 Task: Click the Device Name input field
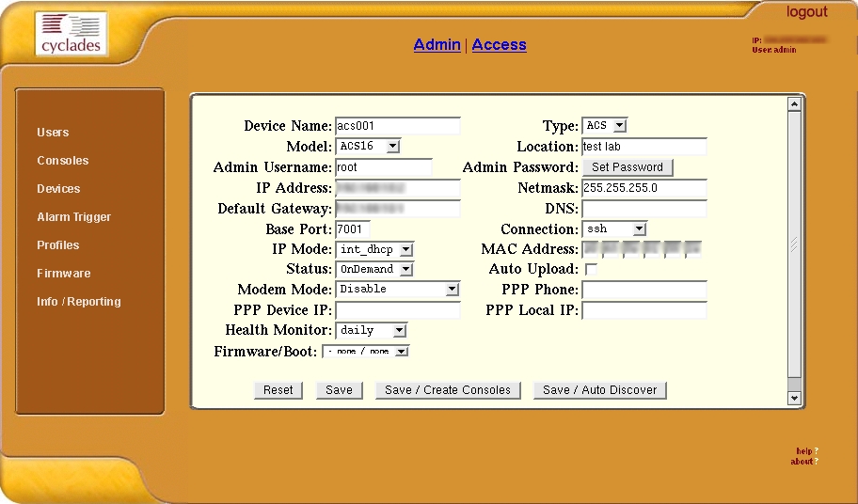pos(397,126)
